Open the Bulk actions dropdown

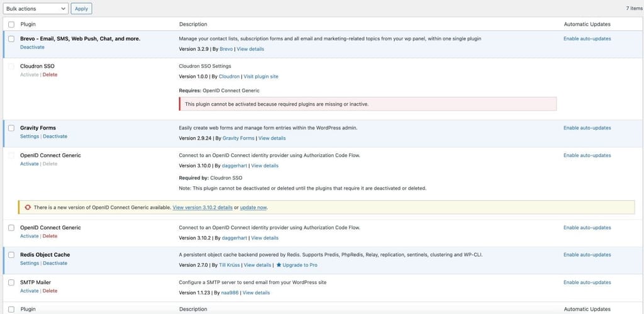(35, 9)
